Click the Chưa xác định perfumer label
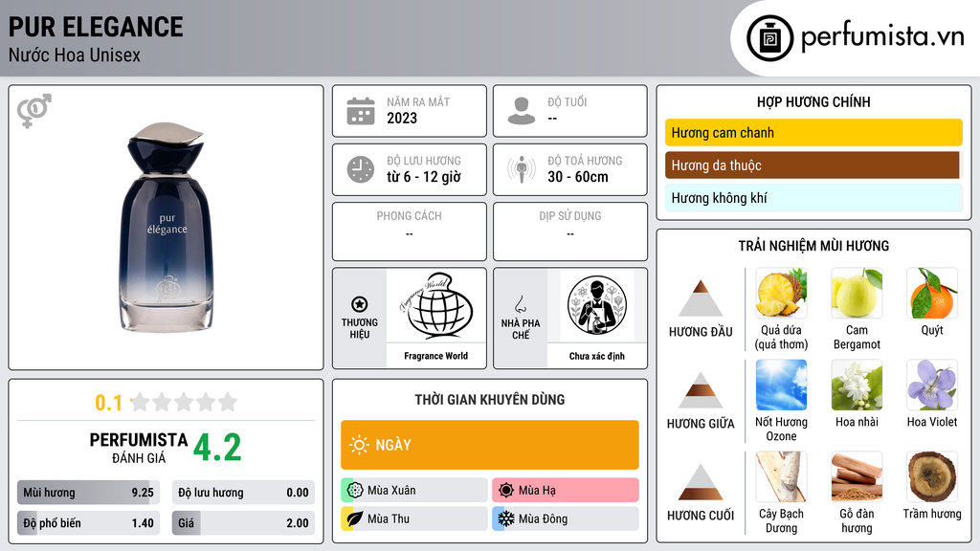Viewport: 980px width, 551px height. click(x=597, y=356)
